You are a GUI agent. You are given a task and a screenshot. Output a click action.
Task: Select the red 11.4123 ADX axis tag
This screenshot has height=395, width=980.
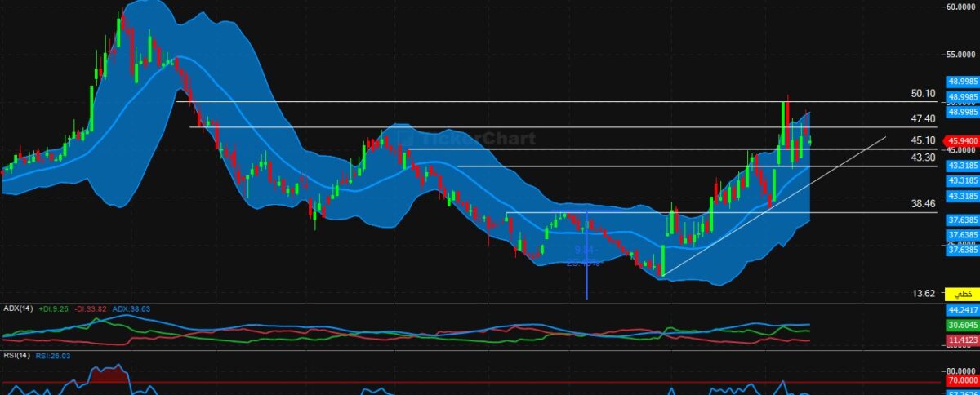(x=962, y=339)
